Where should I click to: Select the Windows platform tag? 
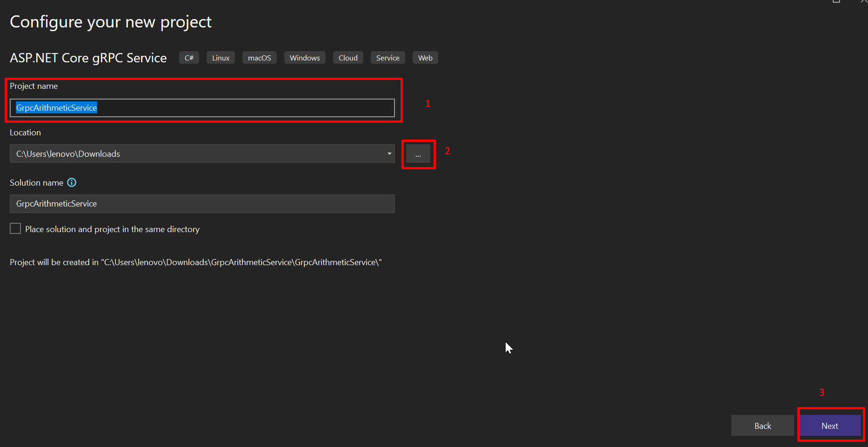(305, 57)
